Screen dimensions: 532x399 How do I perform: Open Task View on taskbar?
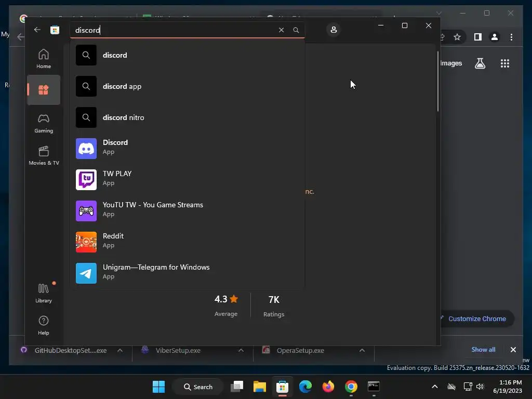point(237,387)
